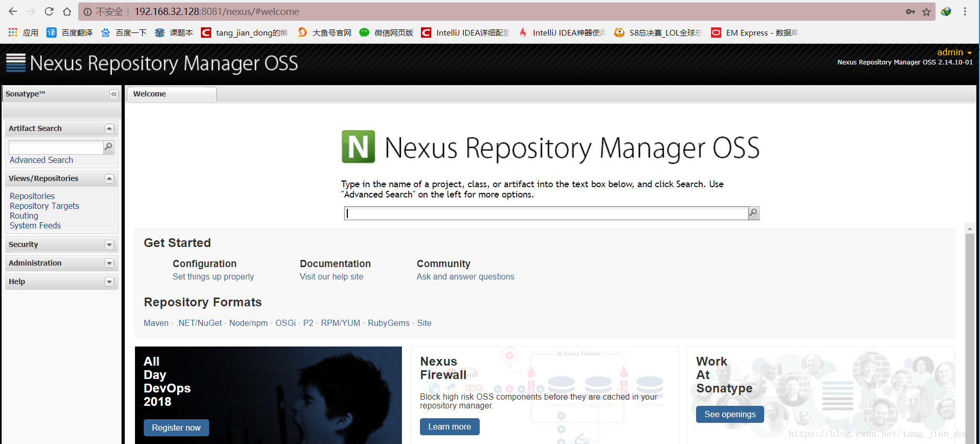This screenshot has height=444, width=980.
Task: Open the 课题本 bookmark
Action: tap(174, 32)
